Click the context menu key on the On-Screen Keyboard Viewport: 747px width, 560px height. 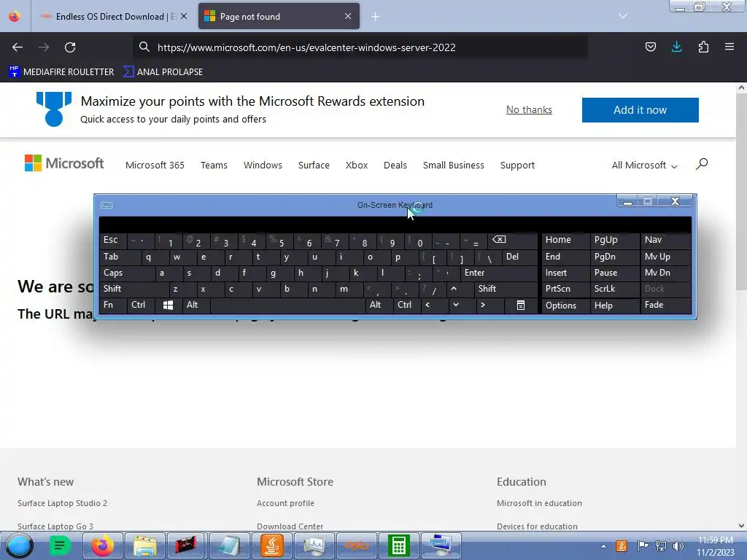521,306
